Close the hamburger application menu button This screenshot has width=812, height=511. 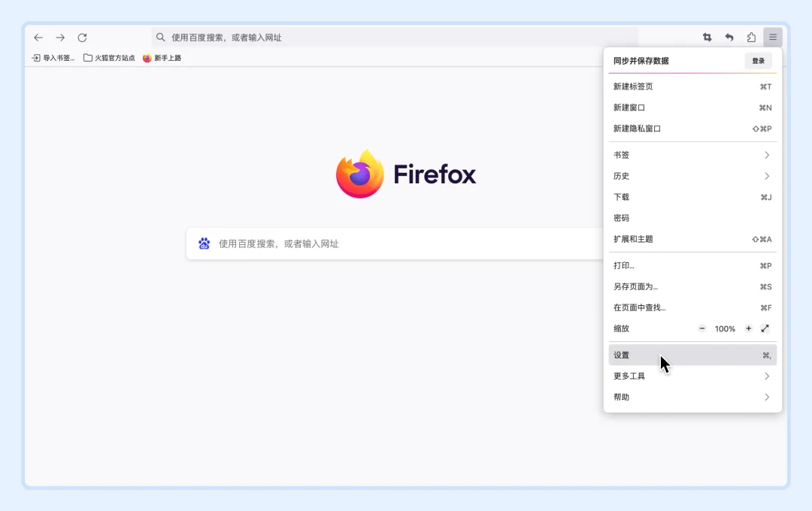773,38
